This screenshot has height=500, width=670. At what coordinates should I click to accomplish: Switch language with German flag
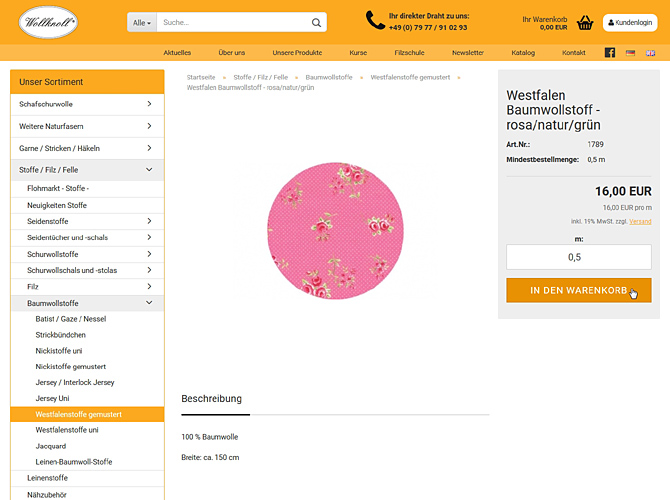(630, 53)
